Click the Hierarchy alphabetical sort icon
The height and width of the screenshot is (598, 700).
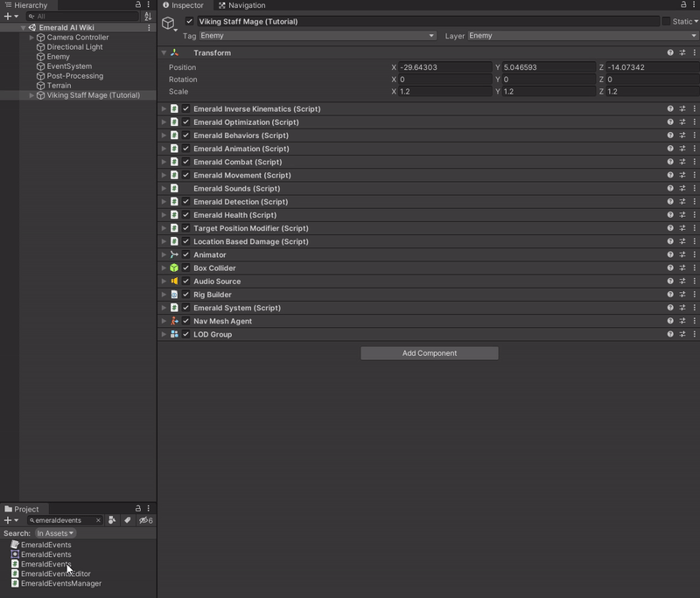tap(148, 17)
